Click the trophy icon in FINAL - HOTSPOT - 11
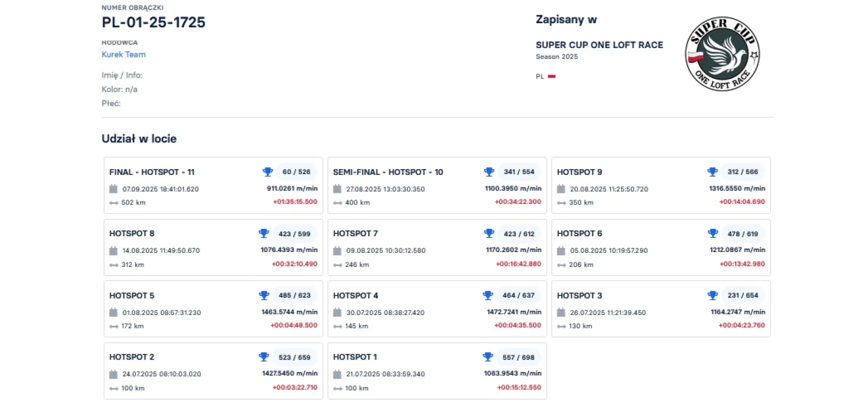Image resolution: width=868 pixels, height=417 pixels. 267,172
